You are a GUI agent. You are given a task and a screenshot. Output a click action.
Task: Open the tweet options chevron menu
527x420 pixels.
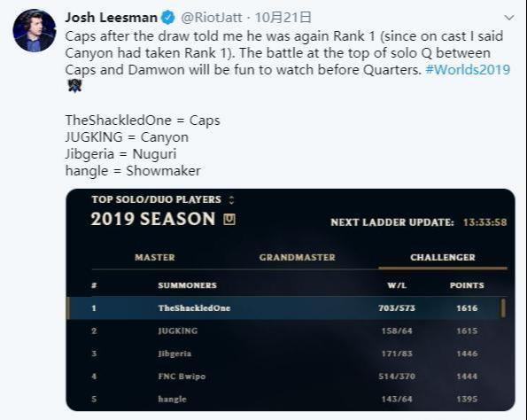(509, 18)
